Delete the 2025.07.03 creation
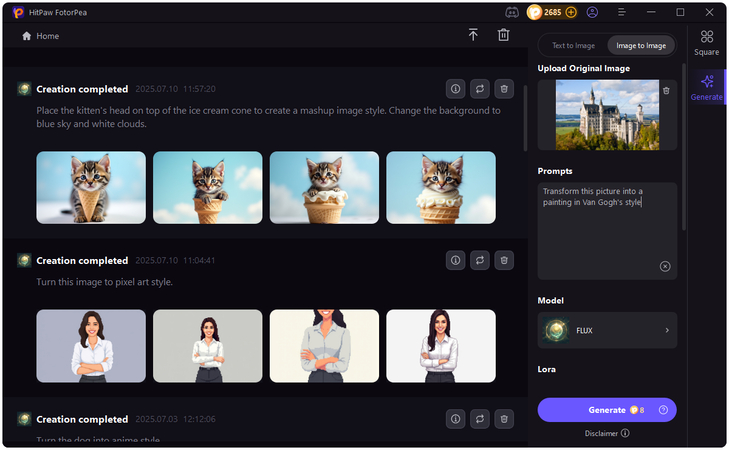Screen dimensions: 729x450 click(504, 419)
